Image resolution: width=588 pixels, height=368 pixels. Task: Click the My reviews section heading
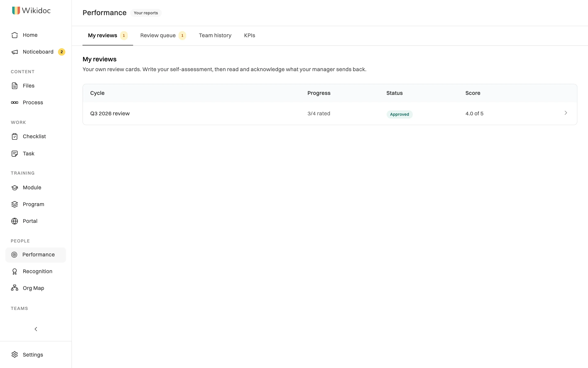coord(99,59)
